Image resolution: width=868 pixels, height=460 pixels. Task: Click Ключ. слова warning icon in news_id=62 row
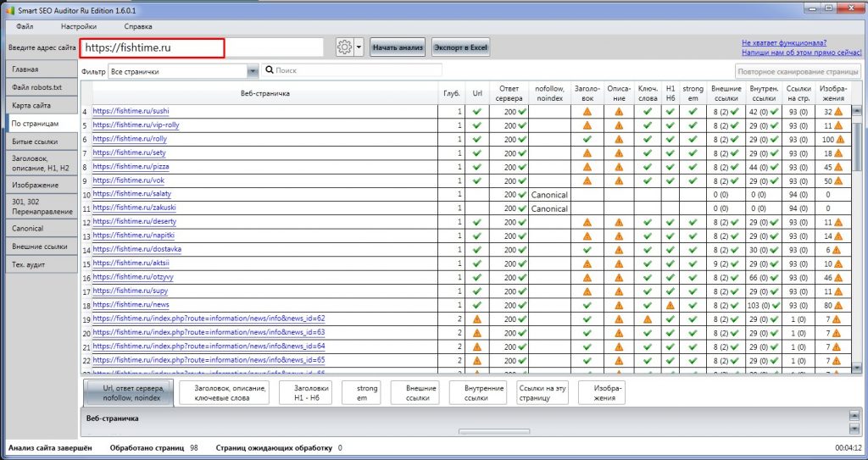[x=647, y=319]
